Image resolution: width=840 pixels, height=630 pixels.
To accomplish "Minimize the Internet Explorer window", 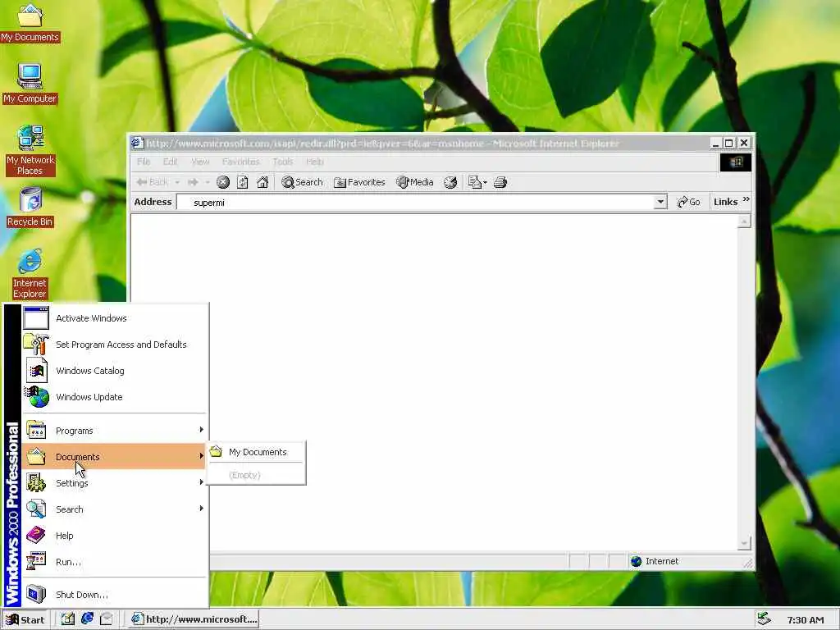I will (715, 143).
